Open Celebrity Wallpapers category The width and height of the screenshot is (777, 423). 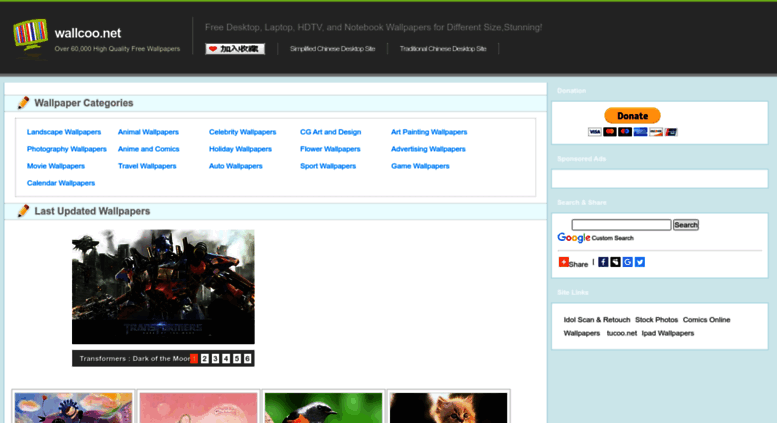click(x=242, y=132)
